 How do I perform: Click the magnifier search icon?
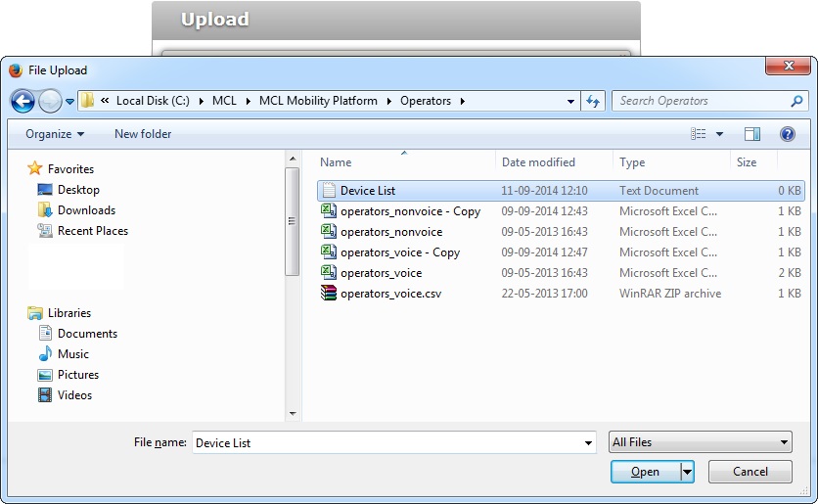pyautogui.click(x=796, y=101)
